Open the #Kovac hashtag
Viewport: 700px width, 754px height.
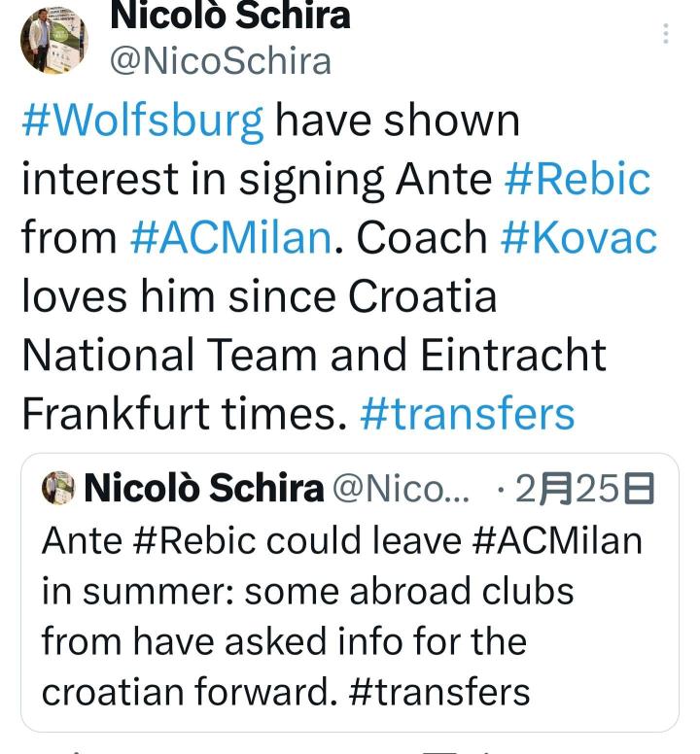[578, 238]
